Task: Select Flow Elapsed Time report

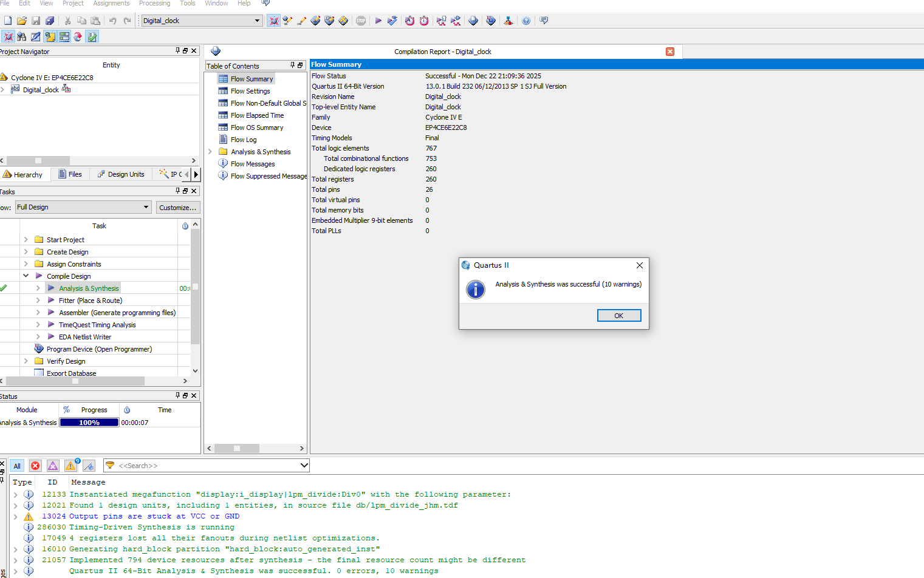Action: pos(257,115)
